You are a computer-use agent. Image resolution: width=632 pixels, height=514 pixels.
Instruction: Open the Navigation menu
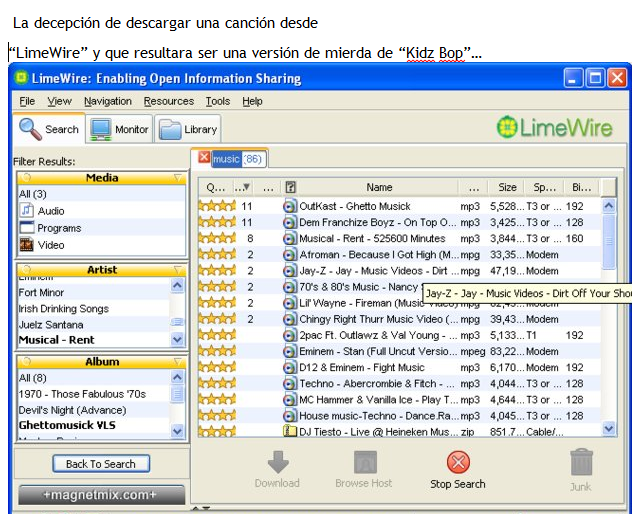pos(108,101)
